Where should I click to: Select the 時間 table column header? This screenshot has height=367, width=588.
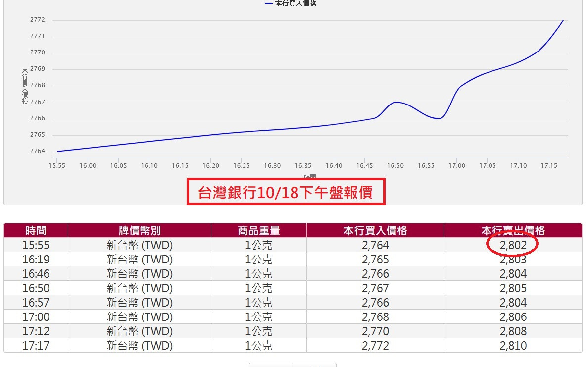pyautogui.click(x=36, y=230)
